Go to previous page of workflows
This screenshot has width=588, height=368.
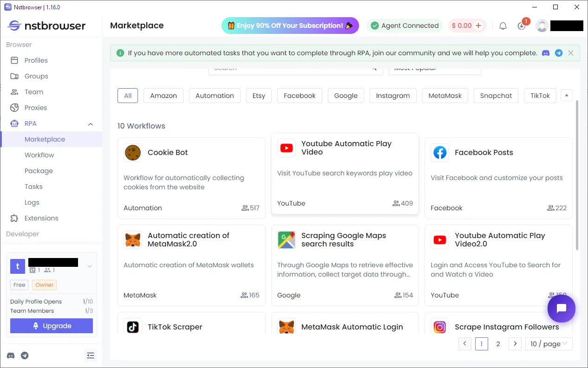point(465,344)
